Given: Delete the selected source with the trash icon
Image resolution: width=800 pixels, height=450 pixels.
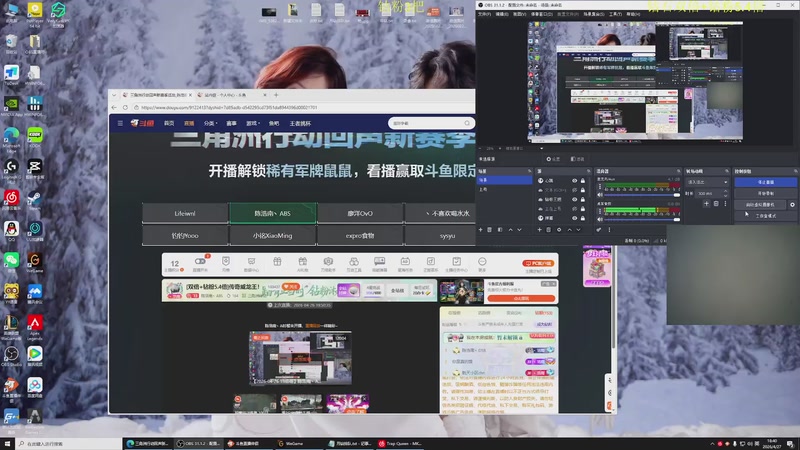Looking at the screenshot, I should (x=549, y=230).
